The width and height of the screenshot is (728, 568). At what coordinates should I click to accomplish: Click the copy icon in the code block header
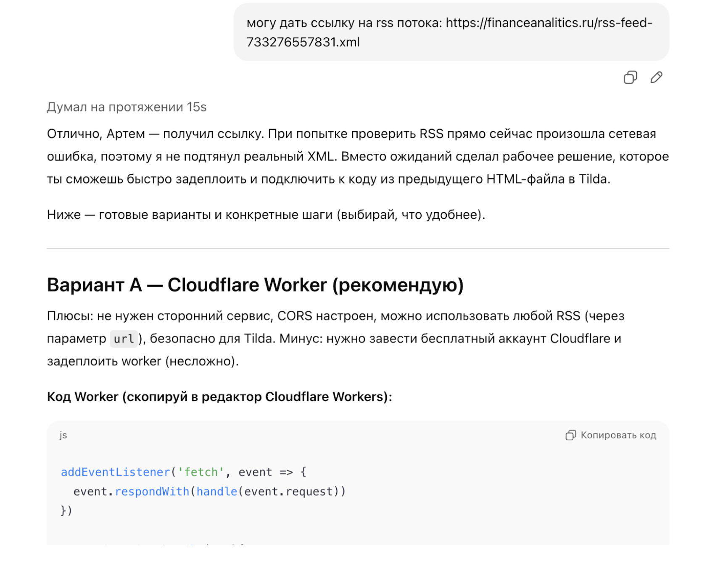570,435
